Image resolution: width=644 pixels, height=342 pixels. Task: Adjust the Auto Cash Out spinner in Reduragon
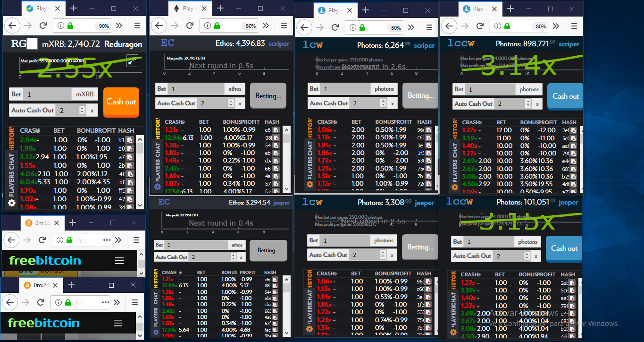[82, 110]
